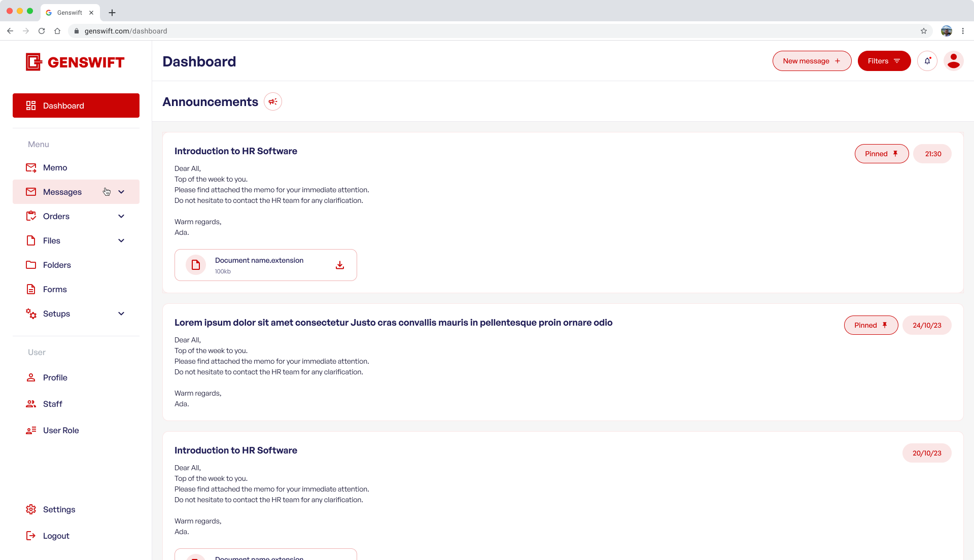Toggle Pinned on first Introduction announcement
This screenshot has height=560, width=974.
tap(881, 154)
